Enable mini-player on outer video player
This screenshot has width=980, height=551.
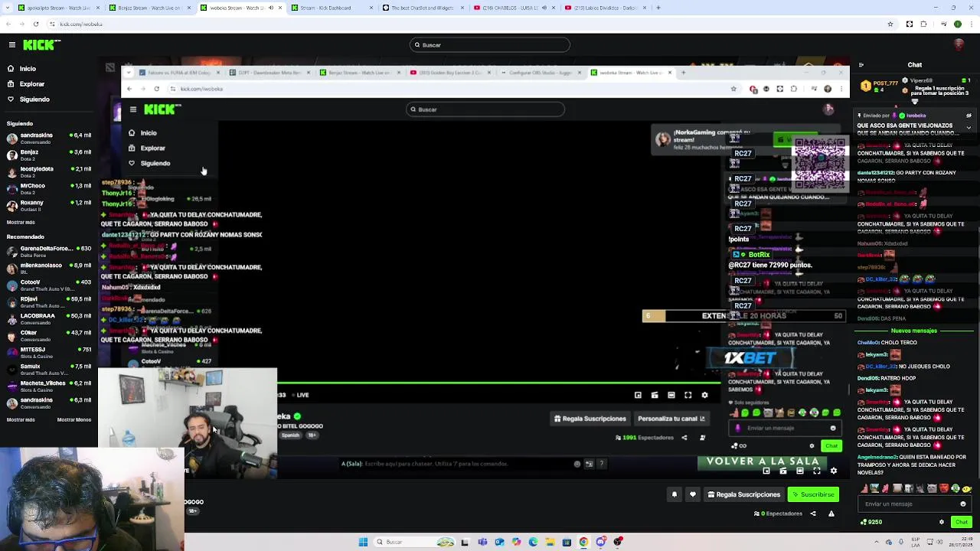pos(766,471)
